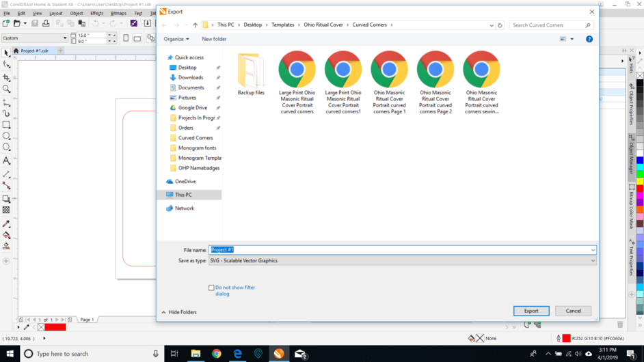Select Templates in the breadcrumb path
Screen dimensions: 644x362
(x=282, y=25)
